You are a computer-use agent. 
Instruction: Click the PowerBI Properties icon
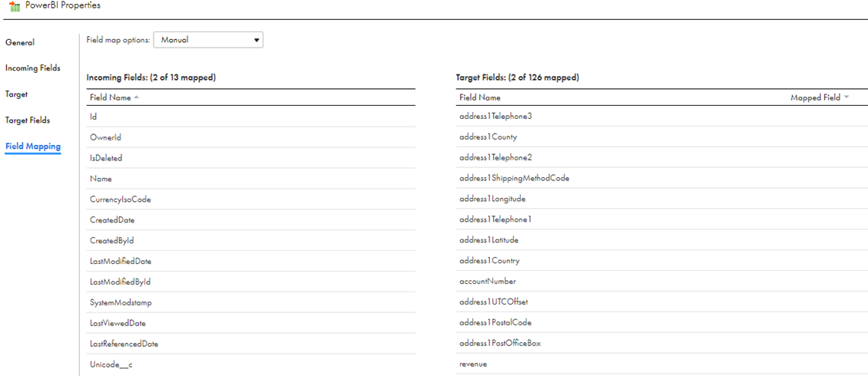pos(15,5)
